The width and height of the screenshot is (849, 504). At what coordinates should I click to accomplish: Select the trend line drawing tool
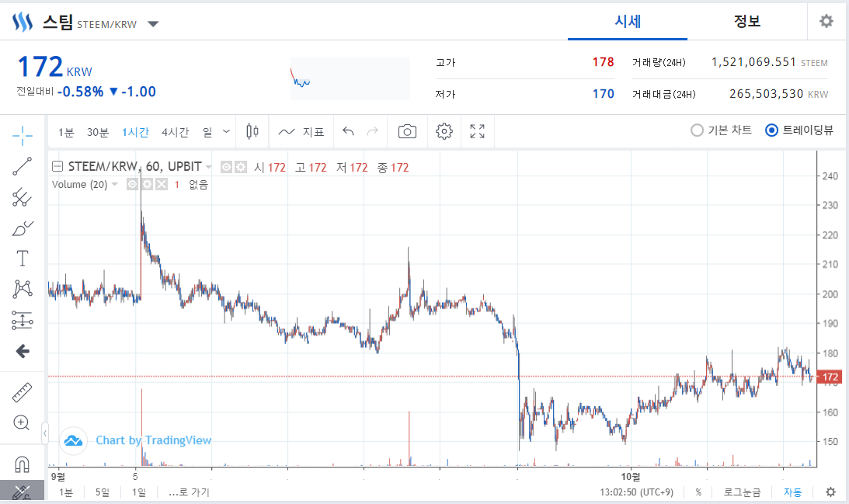(x=23, y=166)
